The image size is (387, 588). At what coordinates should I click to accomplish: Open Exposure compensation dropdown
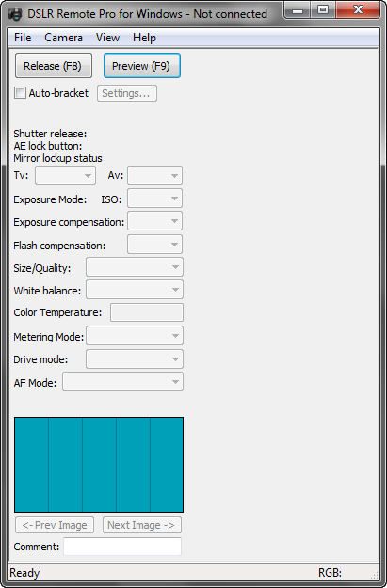[x=154, y=221]
